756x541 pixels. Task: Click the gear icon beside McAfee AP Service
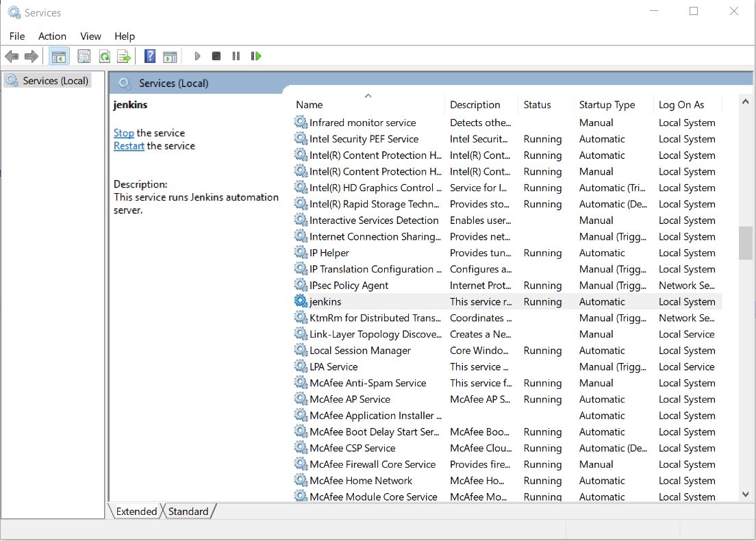(301, 399)
